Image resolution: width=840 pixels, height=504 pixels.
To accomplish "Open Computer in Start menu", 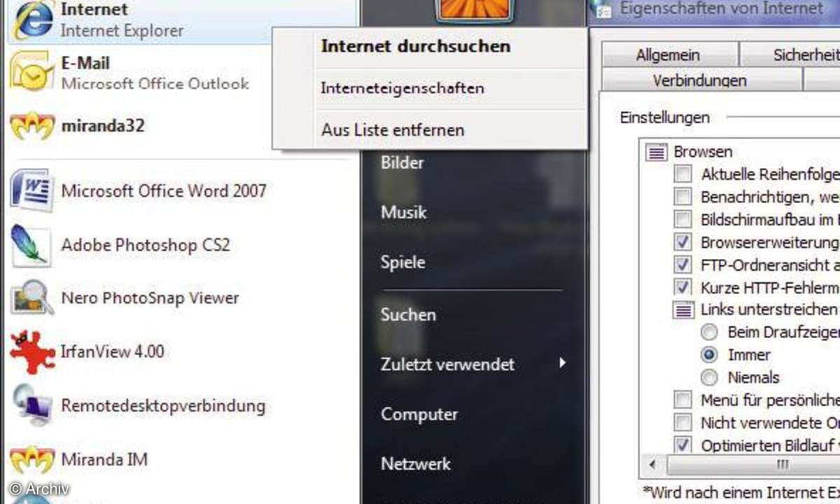I will pyautogui.click(x=419, y=414).
